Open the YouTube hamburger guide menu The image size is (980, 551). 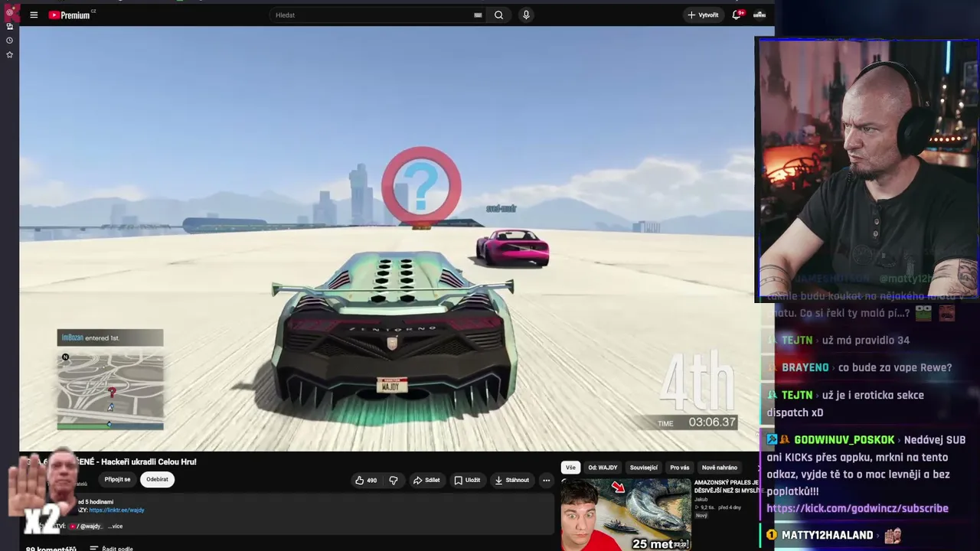(x=34, y=15)
